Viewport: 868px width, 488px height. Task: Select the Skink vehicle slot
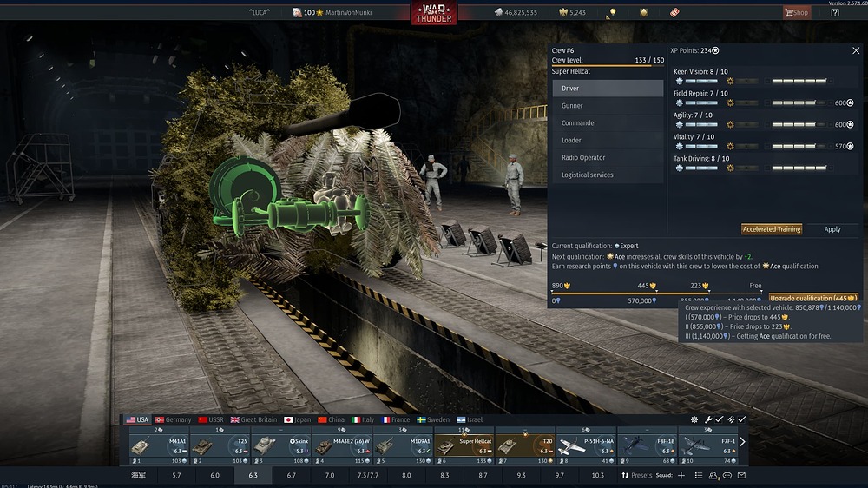[281, 447]
